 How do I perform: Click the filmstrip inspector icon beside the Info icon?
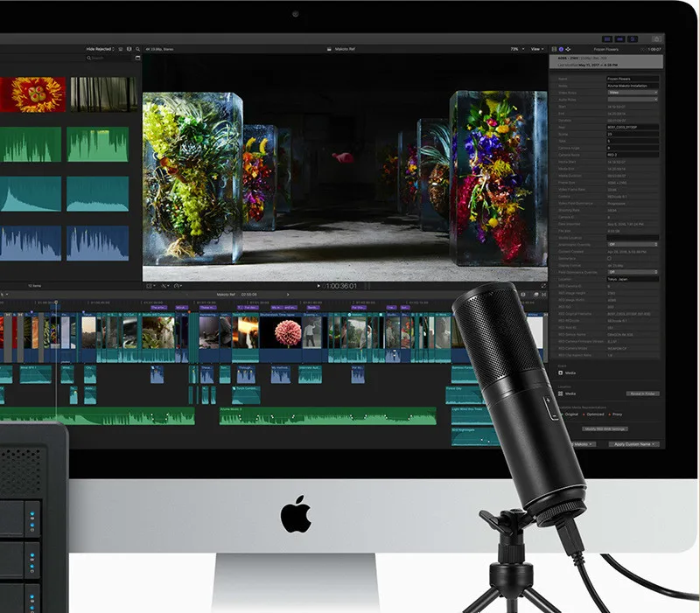[x=554, y=49]
